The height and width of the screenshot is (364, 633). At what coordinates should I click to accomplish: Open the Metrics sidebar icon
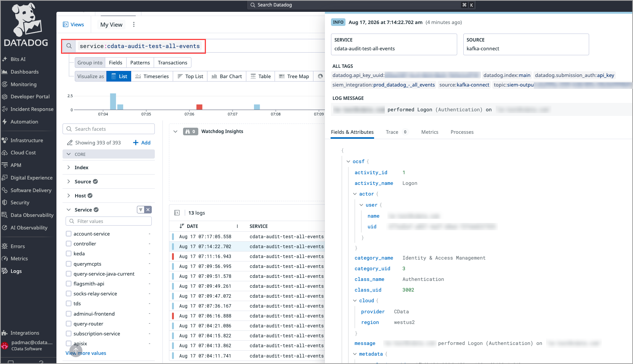(5, 258)
